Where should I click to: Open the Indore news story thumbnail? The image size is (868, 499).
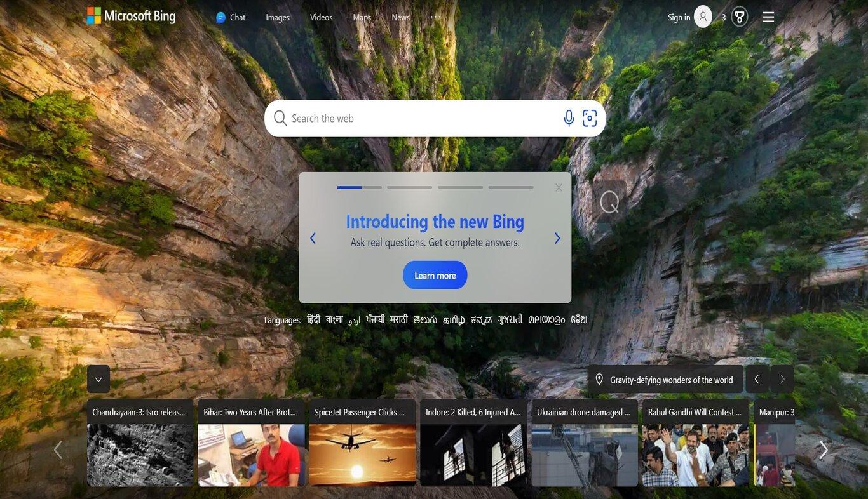click(473, 455)
